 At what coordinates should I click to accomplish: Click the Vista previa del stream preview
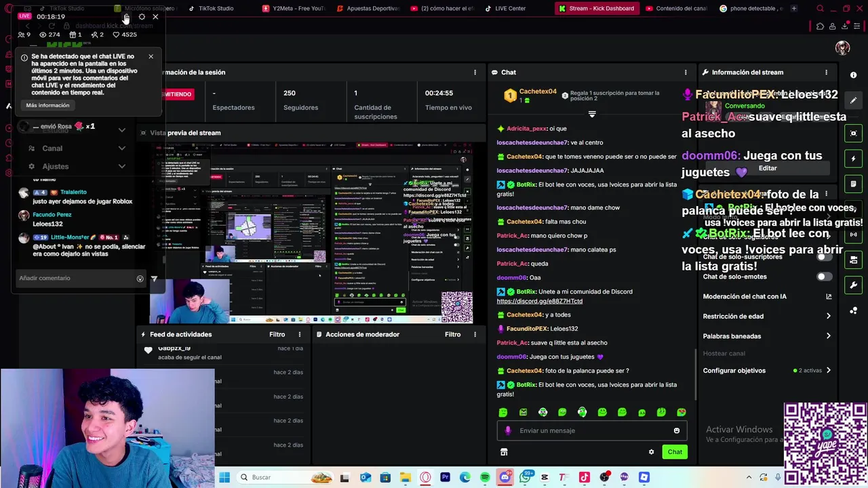pos(311,233)
